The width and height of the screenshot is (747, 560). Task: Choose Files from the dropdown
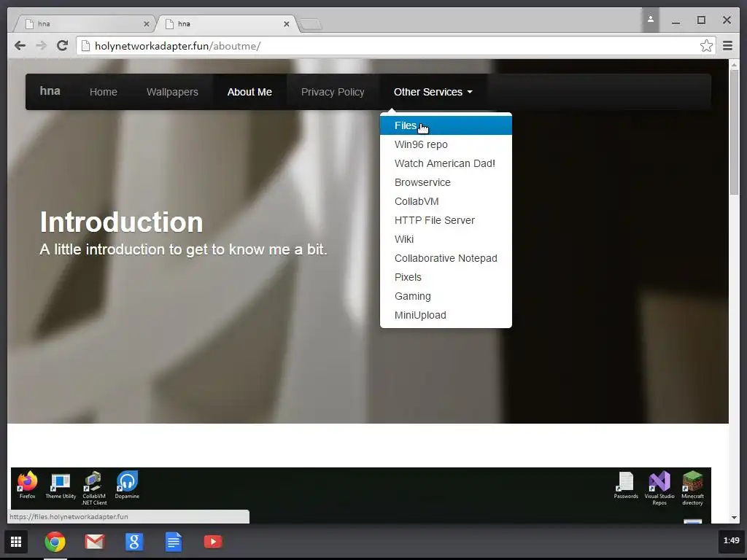pos(446,125)
